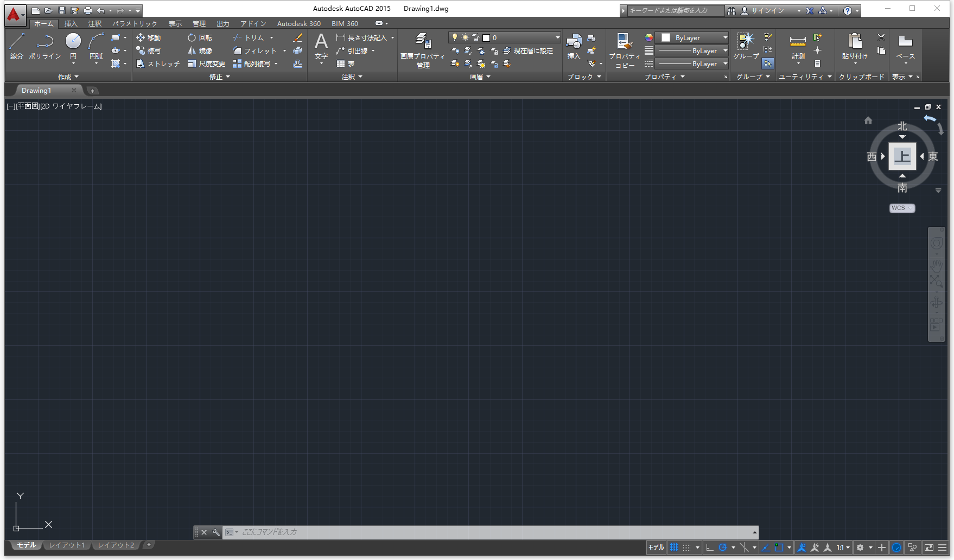Click the Move (移動) tool
954x560 pixels.
click(148, 37)
